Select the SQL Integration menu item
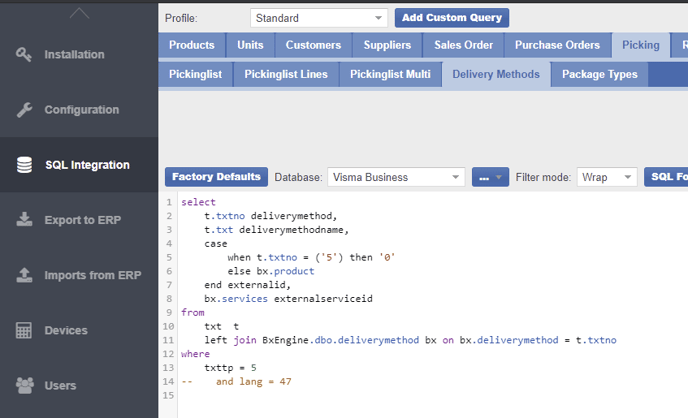Screen dimensions: 688x418 79,165
